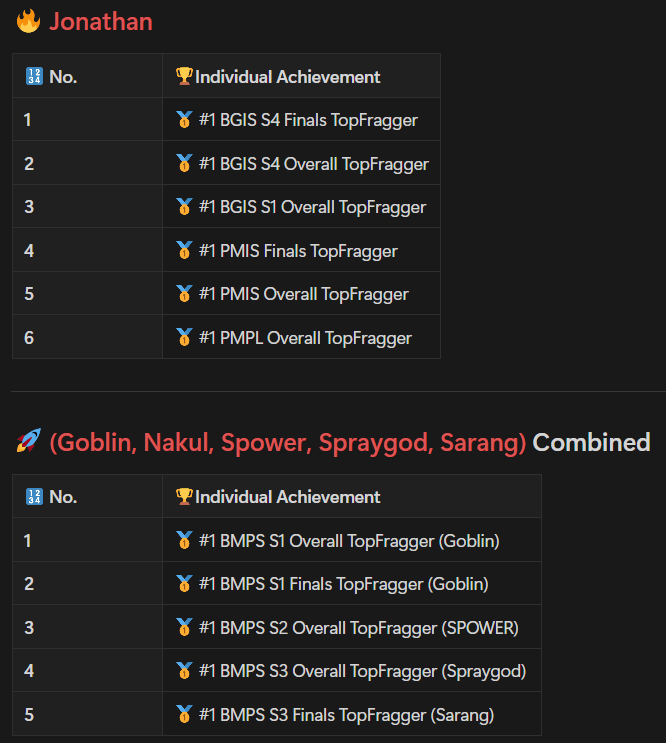666x743 pixels.
Task: Click the trophy icon in Jonathan table header
Action: [x=184, y=76]
